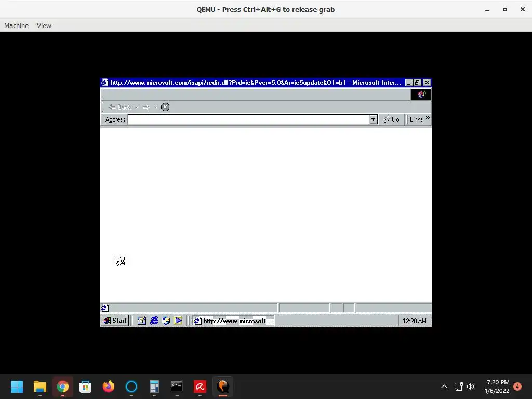
Task: Click the Go button
Action: [392, 119]
